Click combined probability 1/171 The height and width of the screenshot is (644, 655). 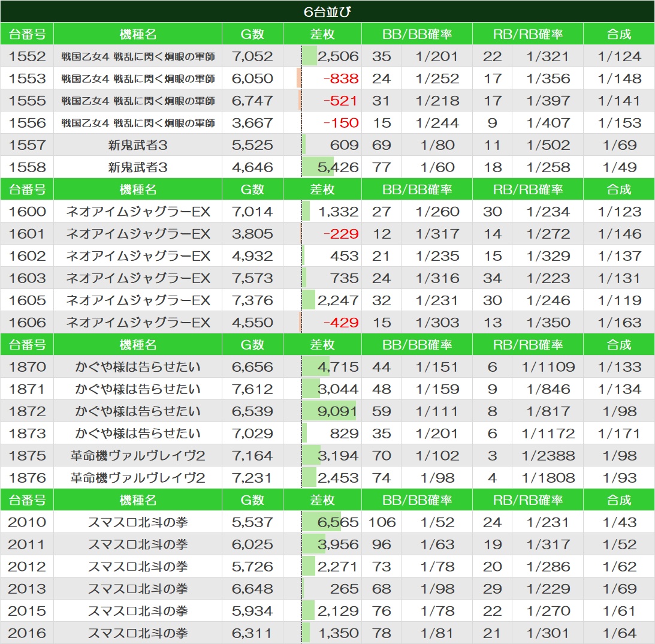pos(620,434)
